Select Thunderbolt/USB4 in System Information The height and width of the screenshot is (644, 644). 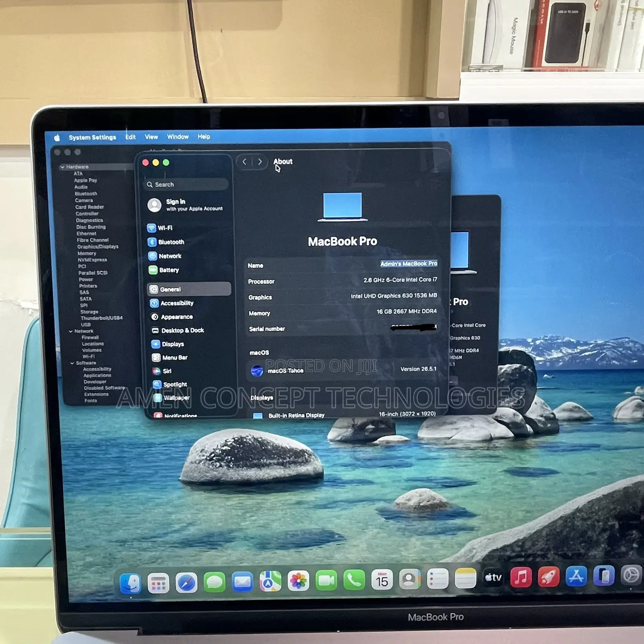[101, 318]
